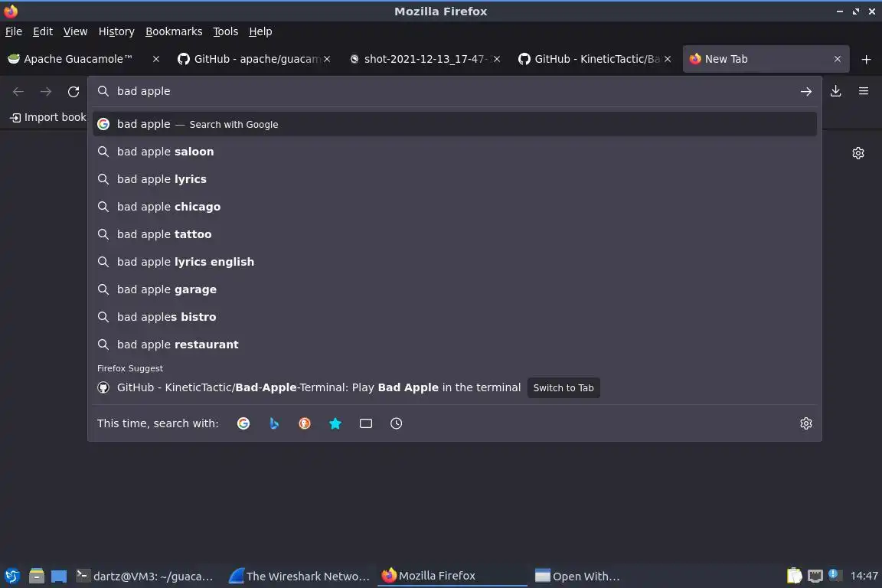Close the New Tab tab
The width and height of the screenshot is (882, 588).
tap(837, 59)
